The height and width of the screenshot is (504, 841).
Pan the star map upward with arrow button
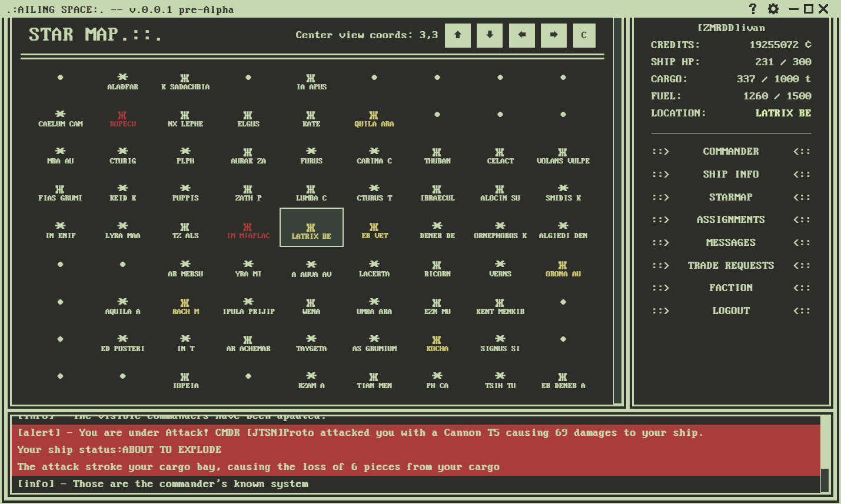(x=457, y=35)
